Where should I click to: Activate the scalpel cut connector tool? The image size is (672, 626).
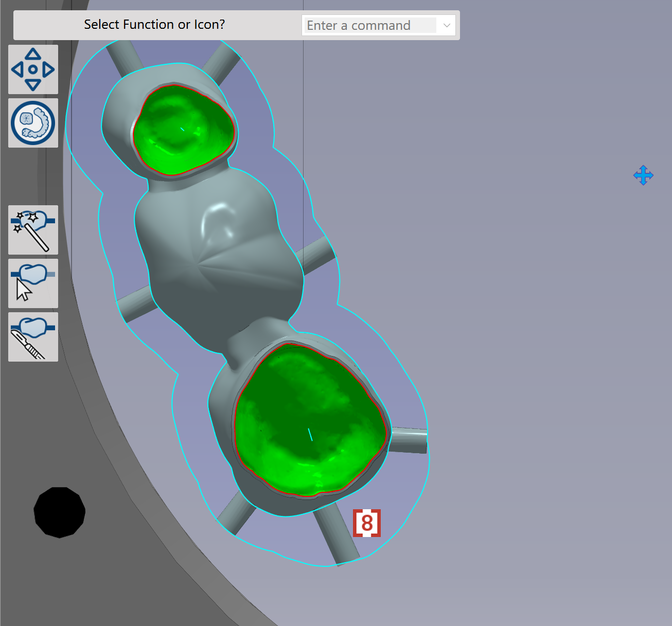coord(33,337)
